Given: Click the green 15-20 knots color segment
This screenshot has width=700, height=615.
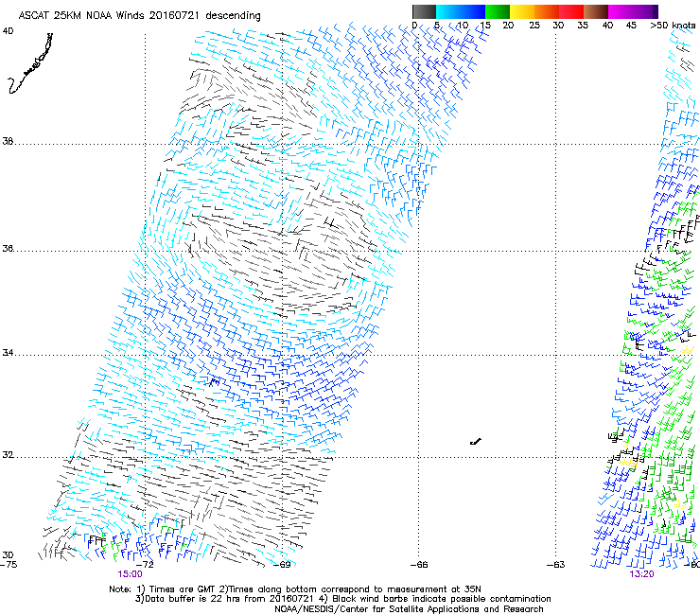Looking at the screenshot, I should (498, 11).
